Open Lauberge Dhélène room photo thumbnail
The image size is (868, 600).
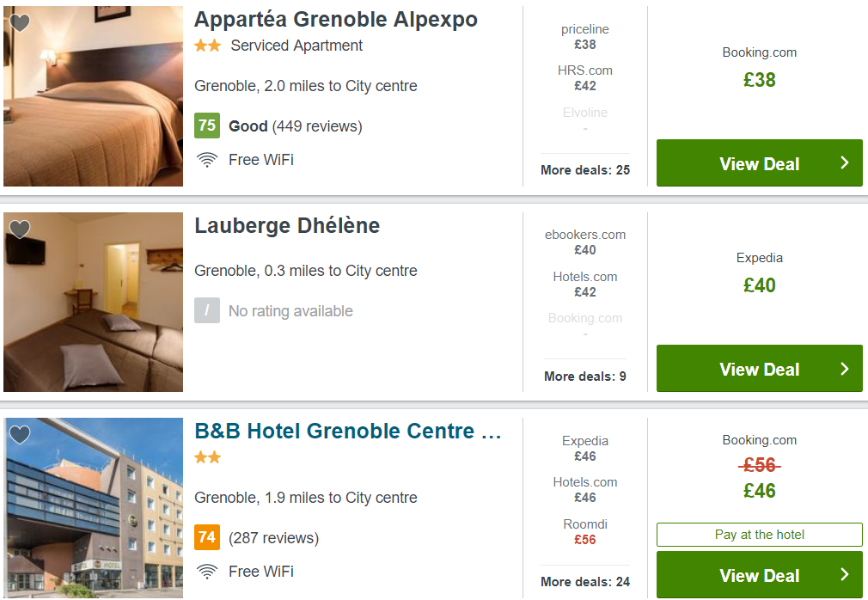coord(93,302)
